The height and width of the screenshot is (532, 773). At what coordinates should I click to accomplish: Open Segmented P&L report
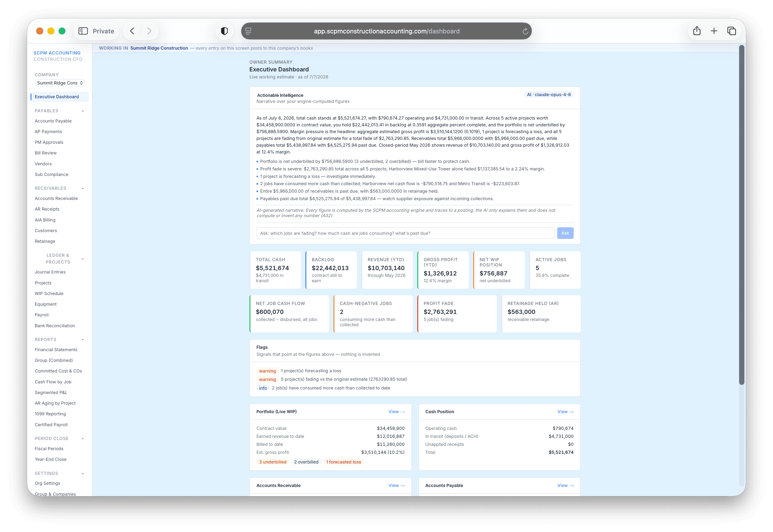(x=51, y=393)
